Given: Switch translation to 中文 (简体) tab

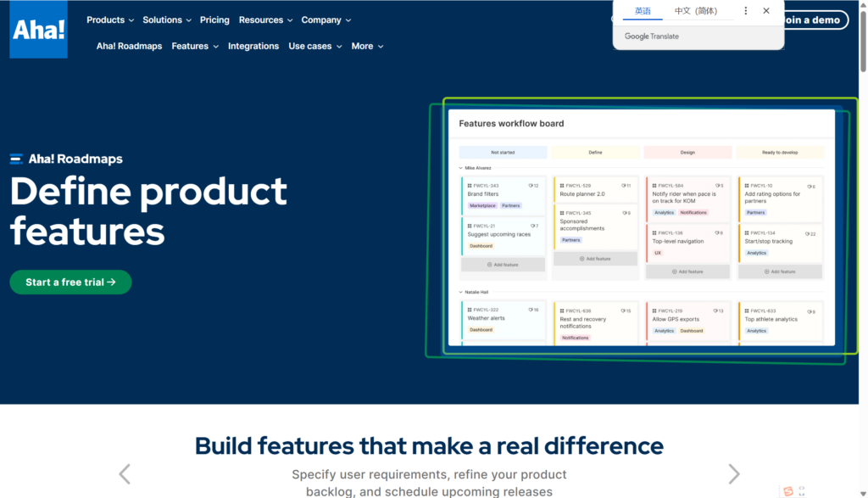Looking at the screenshot, I should (x=695, y=11).
